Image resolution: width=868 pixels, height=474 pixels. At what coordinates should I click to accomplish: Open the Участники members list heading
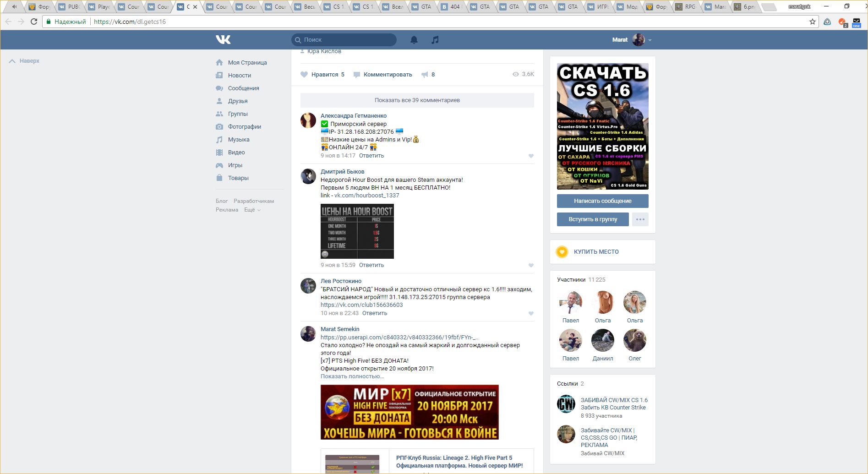pos(571,280)
